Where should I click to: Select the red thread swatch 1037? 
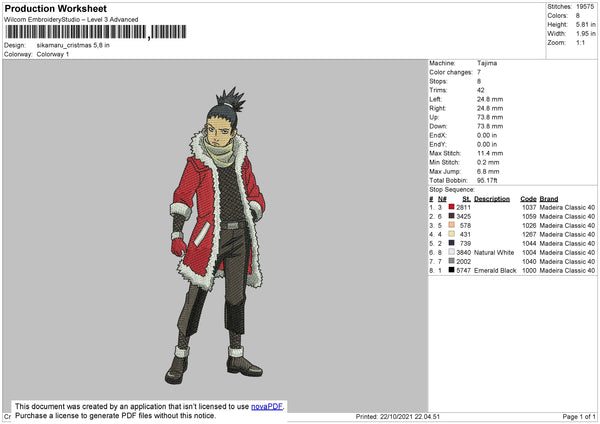(452, 207)
